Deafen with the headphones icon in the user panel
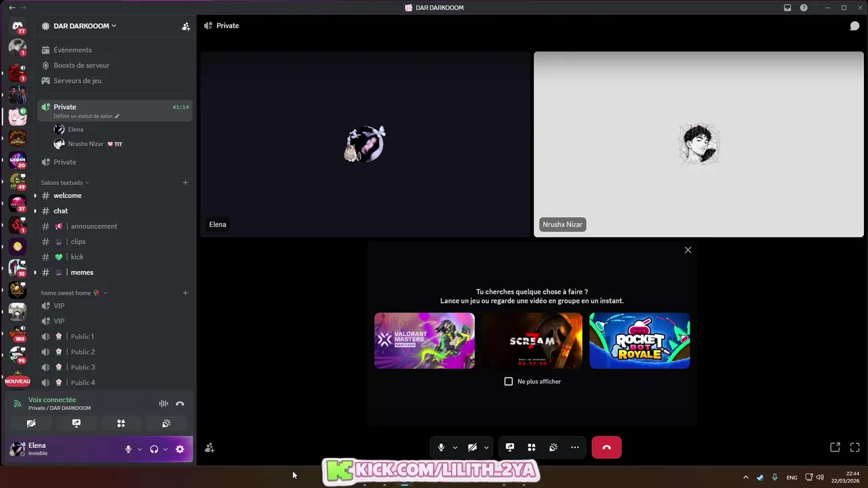Screen dimensions: 868x488 [x=154, y=449]
